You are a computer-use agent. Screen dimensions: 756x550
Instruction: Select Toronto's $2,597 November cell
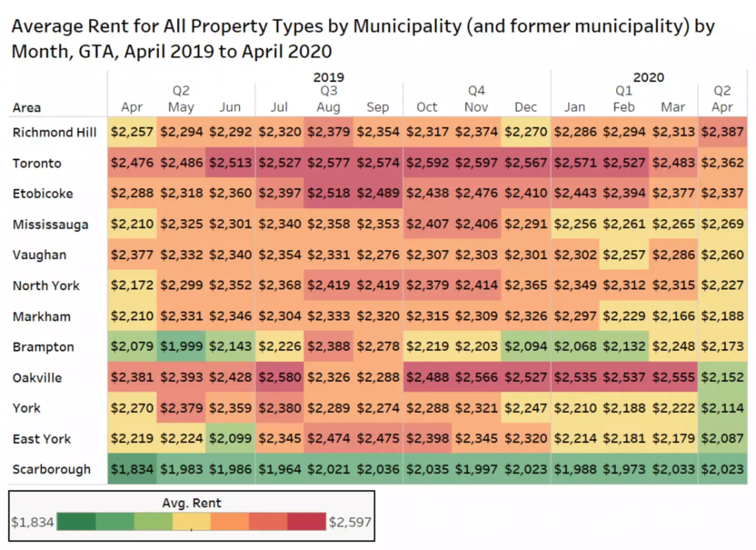point(477,163)
